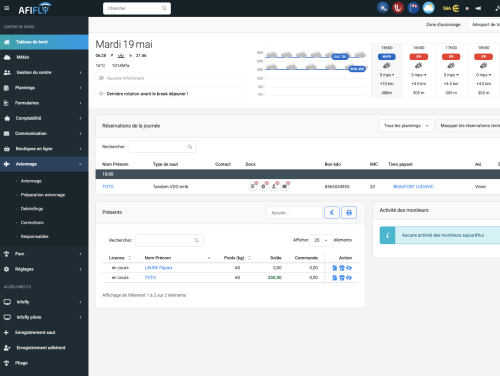The image size is (500, 376).
Task: Open document action for TOTO in Présents
Action: (x=335, y=278)
